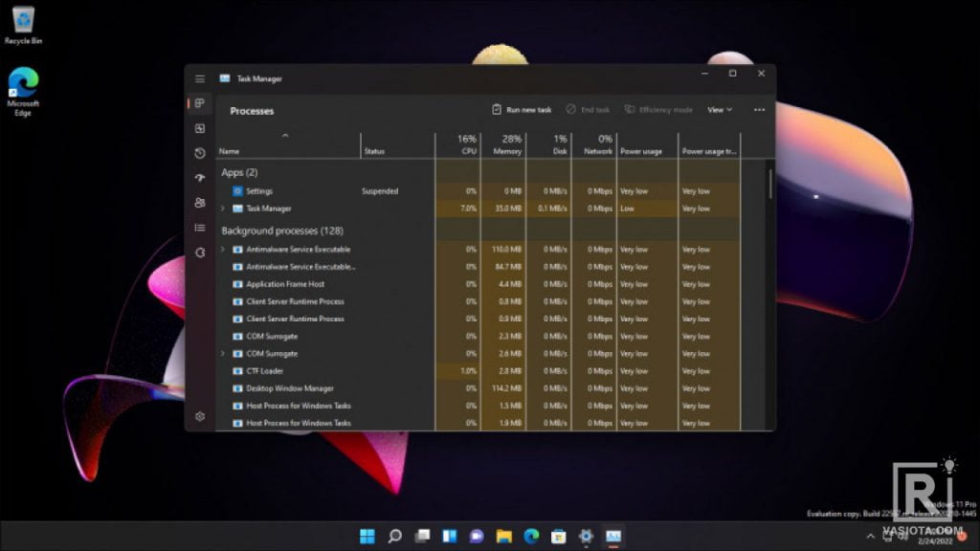This screenshot has width=980, height=551.
Task: Open the Performance page in Task Manager sidebar
Action: pyautogui.click(x=199, y=129)
